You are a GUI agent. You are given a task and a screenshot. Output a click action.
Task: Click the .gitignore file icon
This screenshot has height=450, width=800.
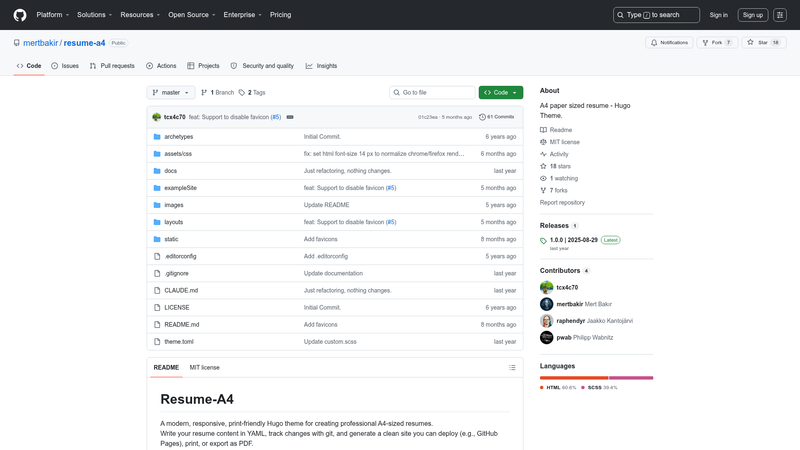[157, 273]
